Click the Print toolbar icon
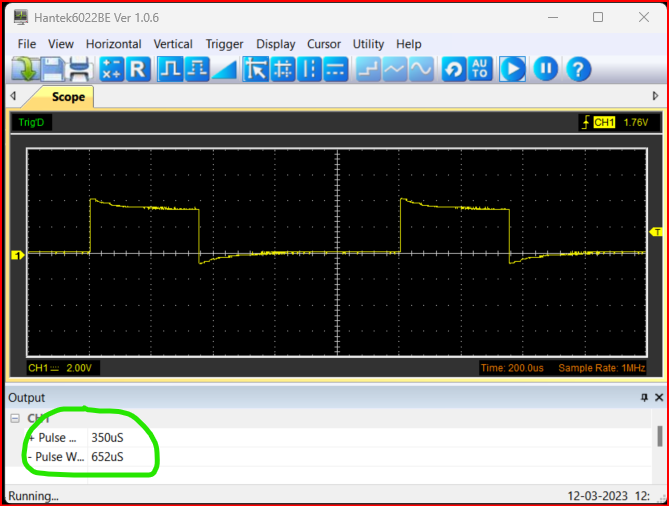Screen dimensions: 669x506 click(x=80, y=69)
